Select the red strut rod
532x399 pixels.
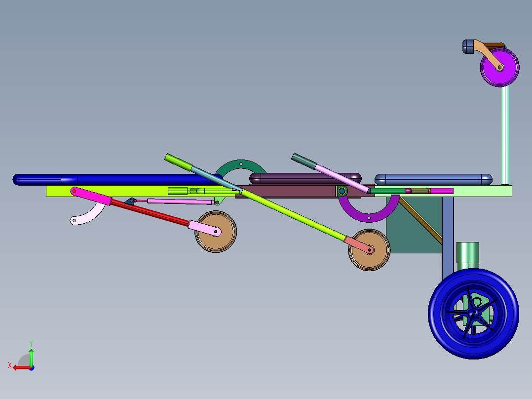click(148, 212)
